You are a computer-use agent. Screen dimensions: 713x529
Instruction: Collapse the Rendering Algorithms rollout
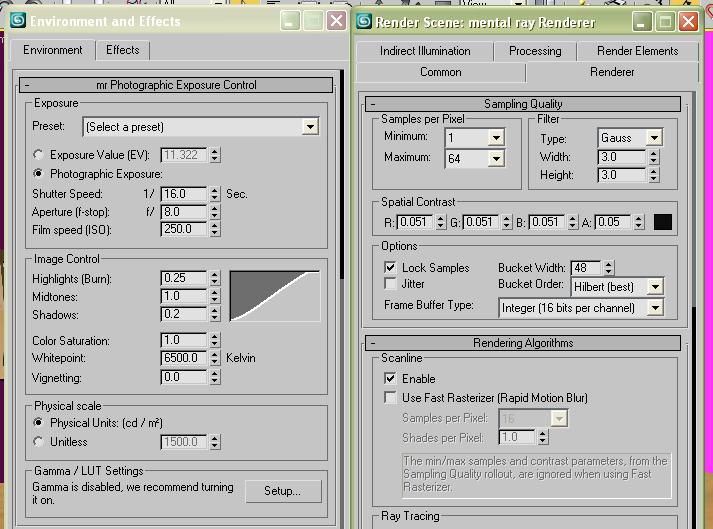point(523,343)
